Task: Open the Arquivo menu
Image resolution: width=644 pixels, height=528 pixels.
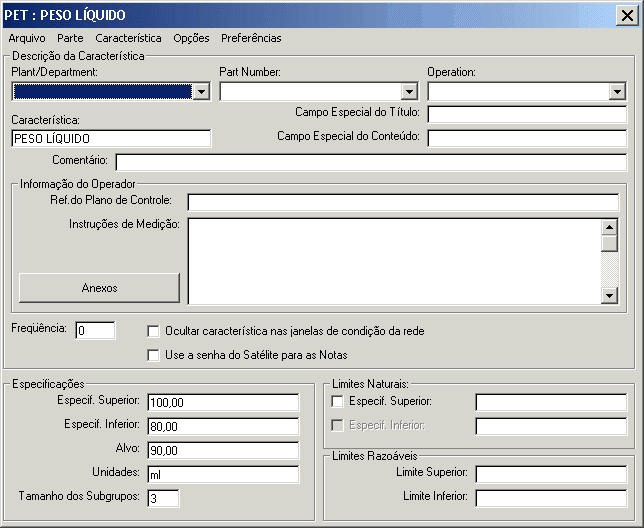Action: pyautogui.click(x=27, y=38)
